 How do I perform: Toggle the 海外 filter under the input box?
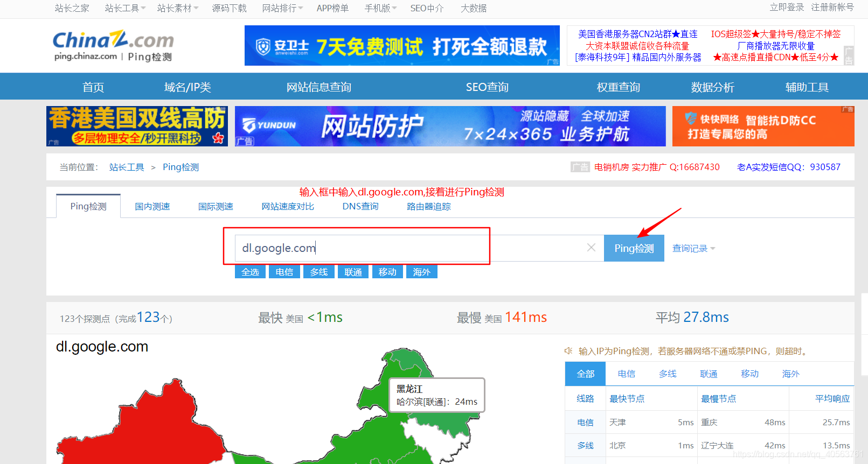point(422,272)
